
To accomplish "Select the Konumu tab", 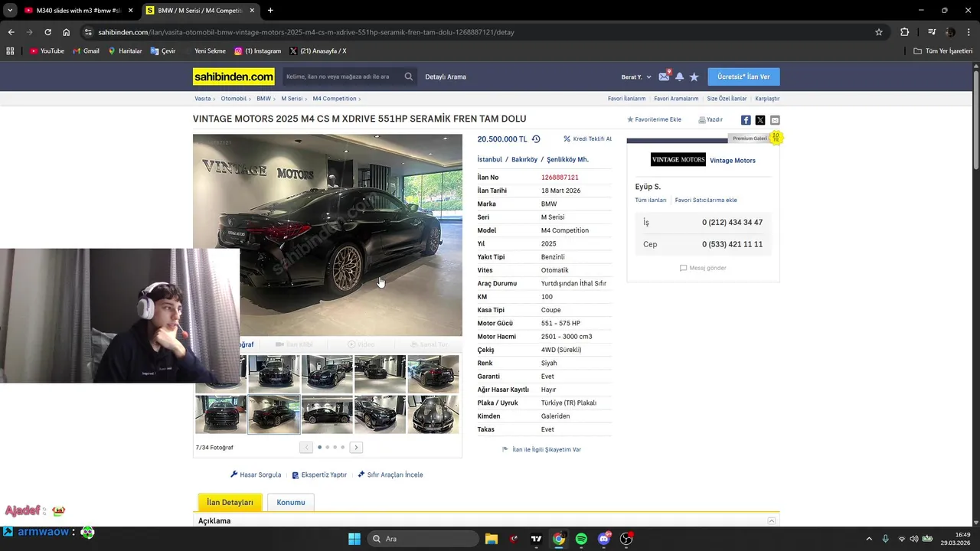I will tap(291, 502).
